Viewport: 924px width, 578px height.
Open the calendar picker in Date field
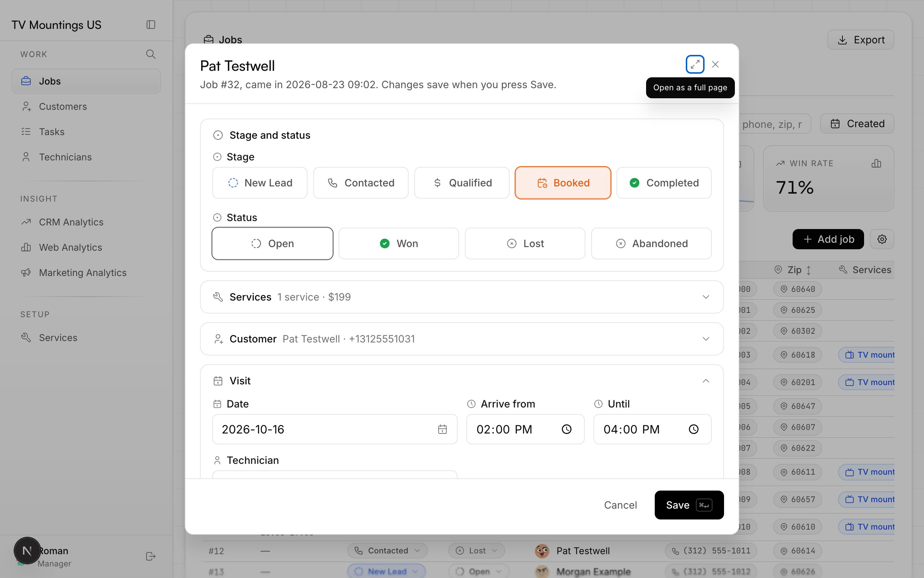(x=442, y=429)
